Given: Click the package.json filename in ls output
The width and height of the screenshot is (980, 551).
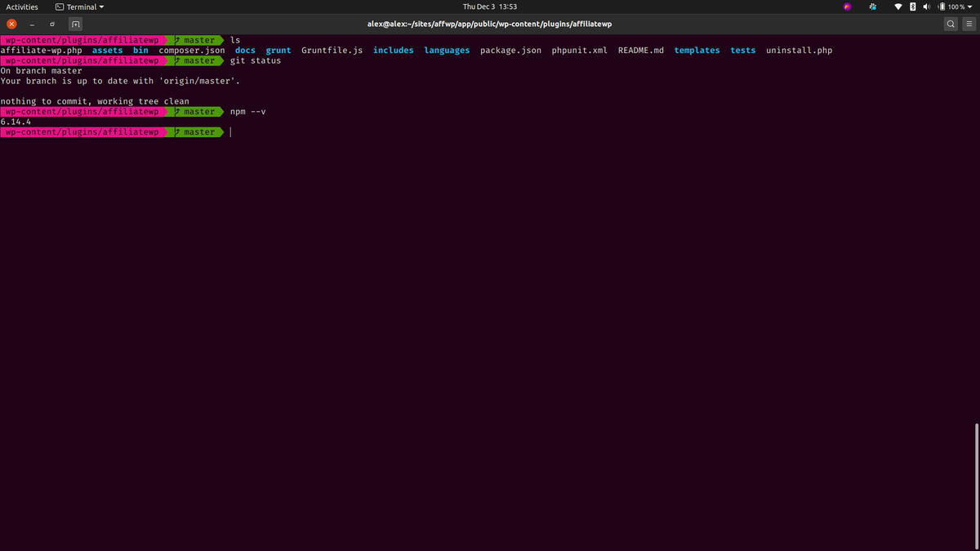Looking at the screenshot, I should point(510,51).
